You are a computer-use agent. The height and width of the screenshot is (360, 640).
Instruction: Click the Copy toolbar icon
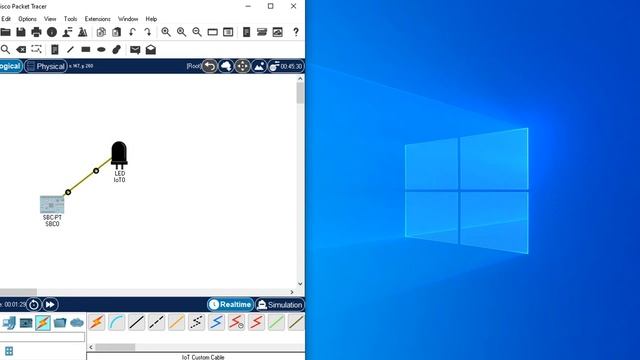click(x=101, y=32)
